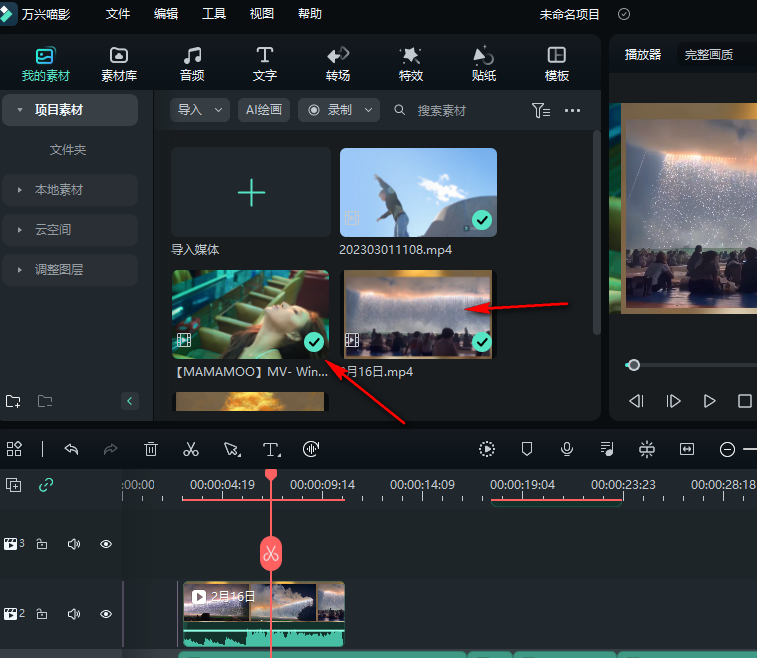Open the 工具 menu
This screenshot has height=658, width=757.
click(x=214, y=14)
